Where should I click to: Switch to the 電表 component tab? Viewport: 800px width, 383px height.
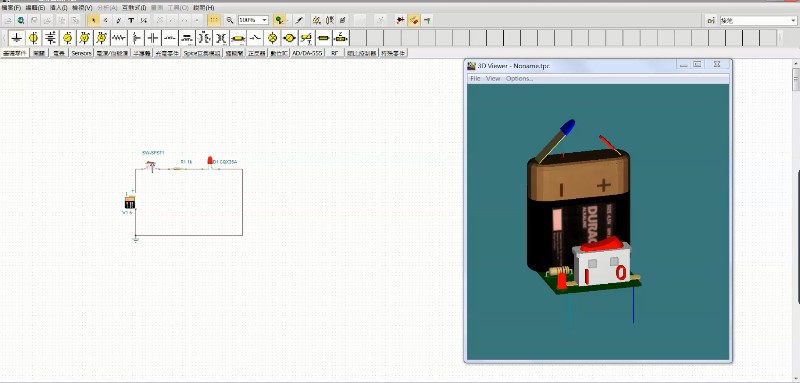tap(59, 53)
